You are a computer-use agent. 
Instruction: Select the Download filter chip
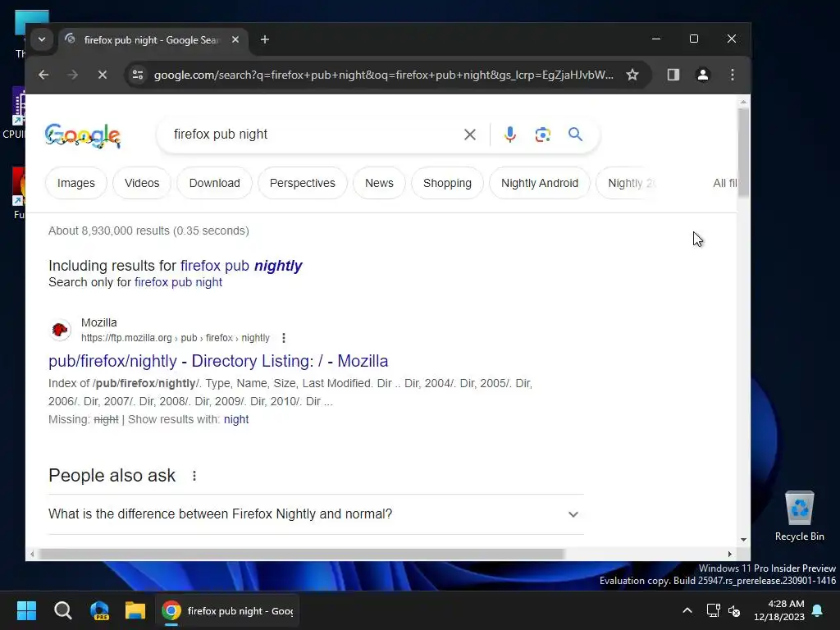click(x=214, y=183)
